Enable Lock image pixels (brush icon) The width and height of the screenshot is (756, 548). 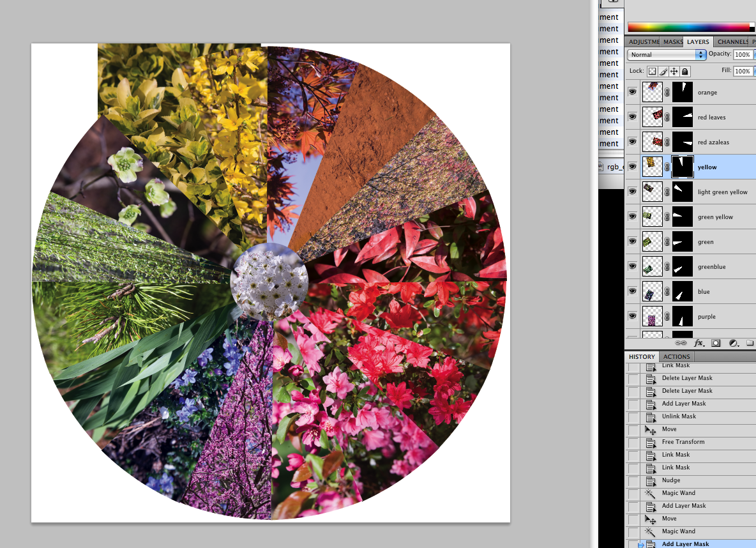pos(663,72)
